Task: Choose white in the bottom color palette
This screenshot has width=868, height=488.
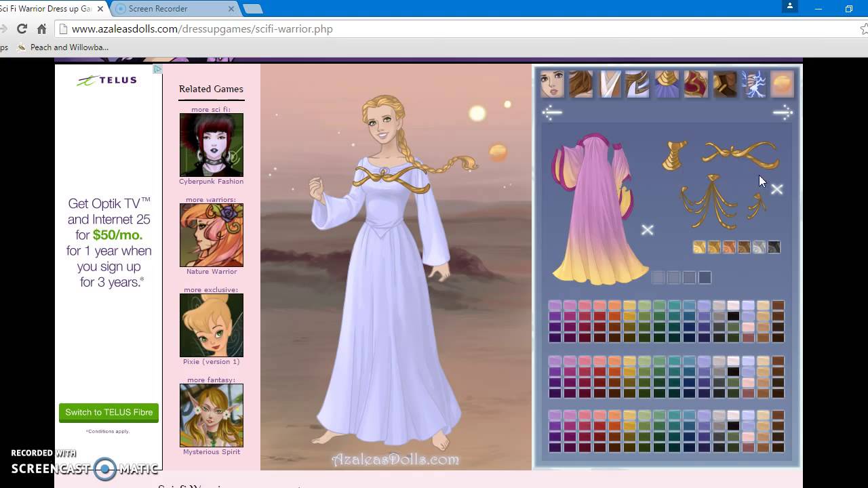Action: pos(733,415)
